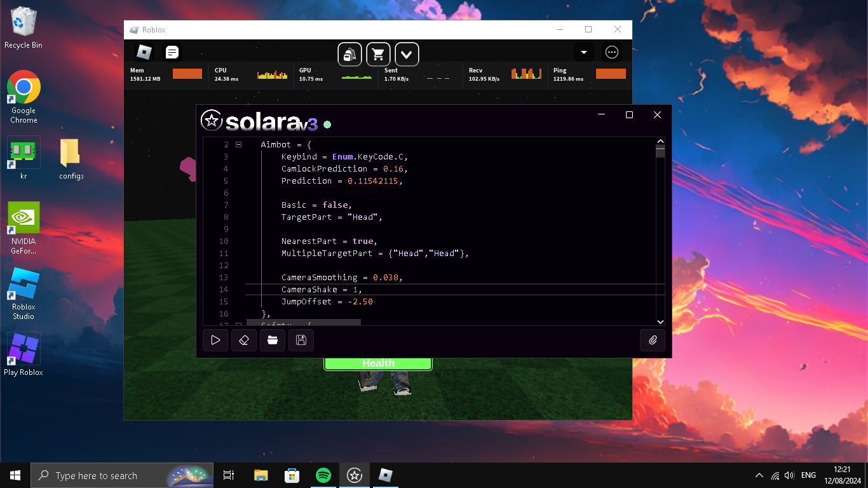
Task: Click the MultipleTargetPart line
Action: click(x=375, y=254)
